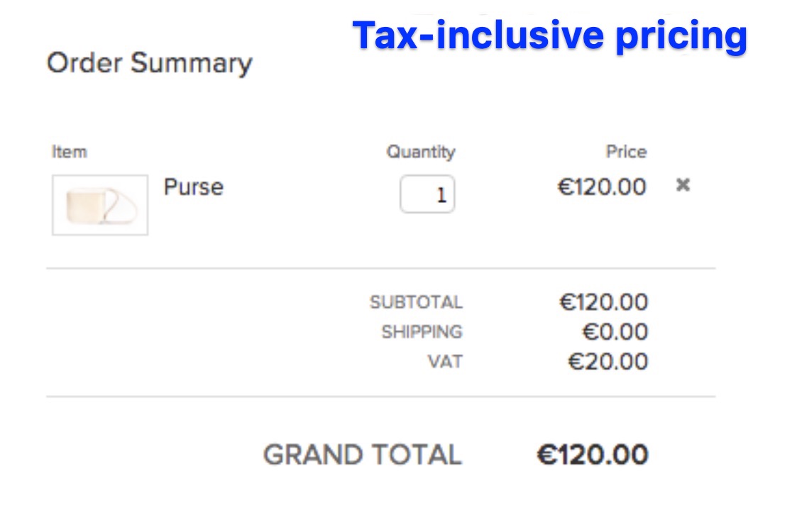This screenshot has height=532, width=797.
Task: Click the divider line below the Purse row
Action: [x=380, y=269]
